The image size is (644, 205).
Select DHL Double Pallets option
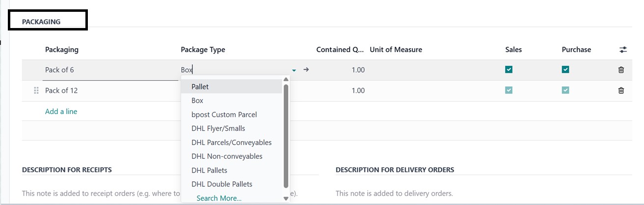pyautogui.click(x=222, y=184)
